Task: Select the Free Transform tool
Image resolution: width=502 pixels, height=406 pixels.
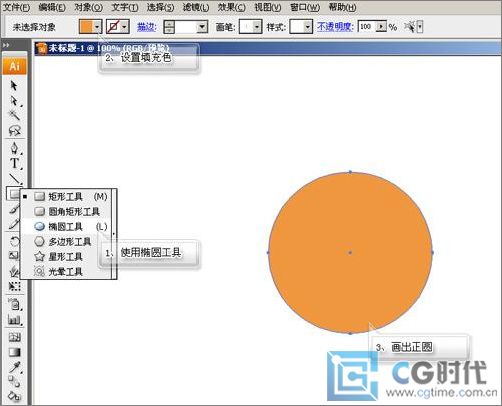Action: click(x=14, y=286)
